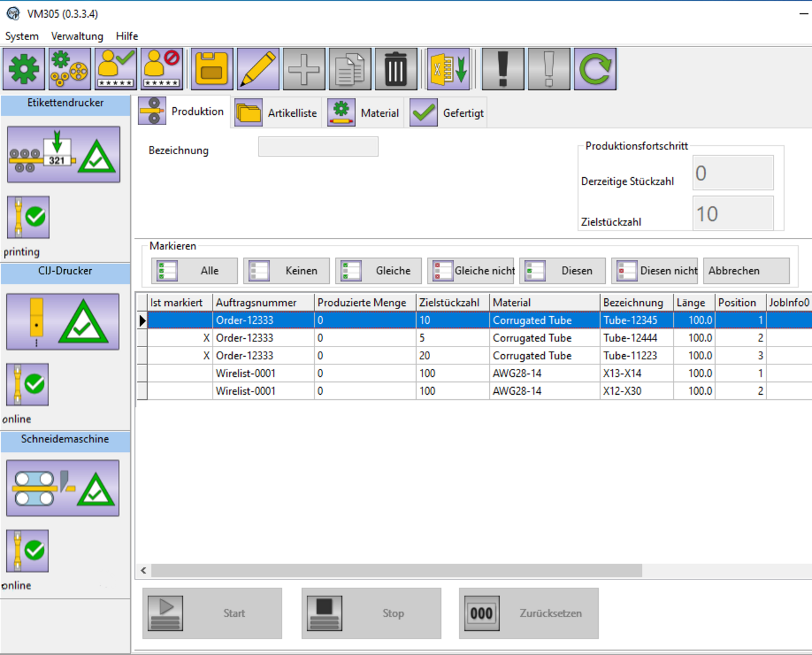812x655 pixels.
Task: Click the horizontal scrollbar under the table
Action: [x=396, y=571]
